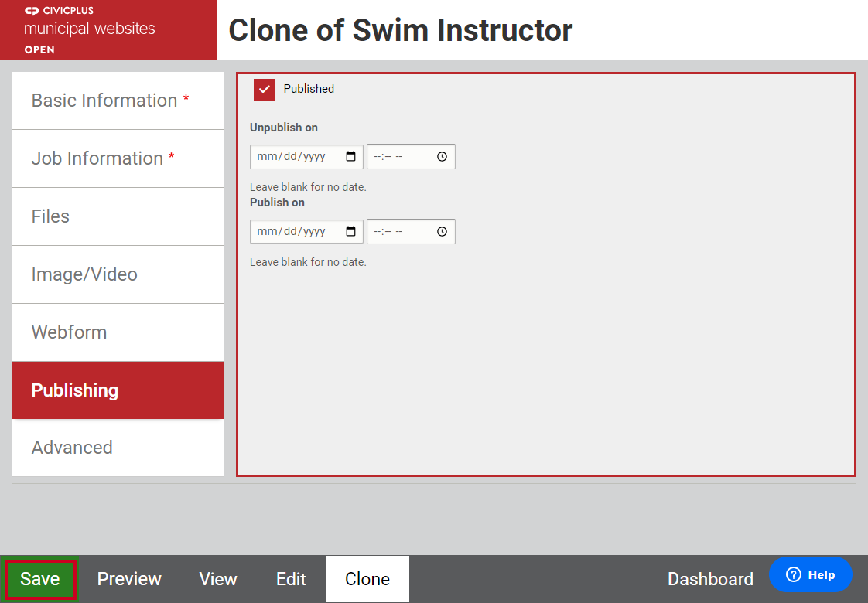Open the Webform tab

pos(118,332)
